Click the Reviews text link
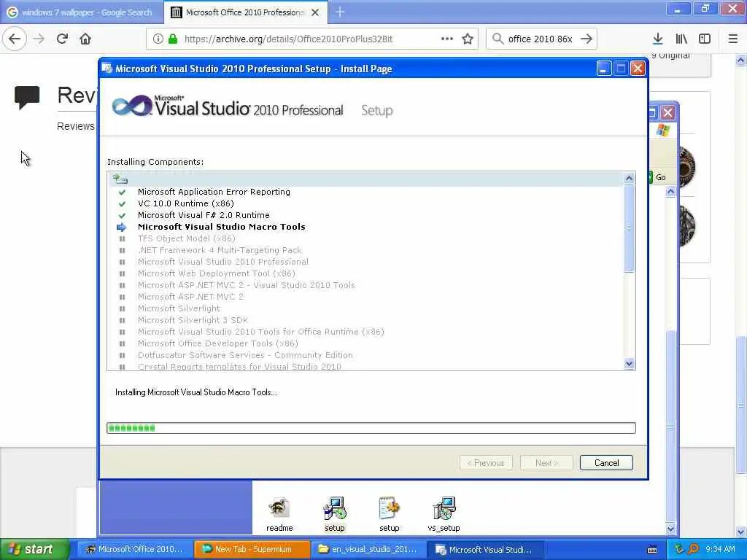 coord(76,126)
